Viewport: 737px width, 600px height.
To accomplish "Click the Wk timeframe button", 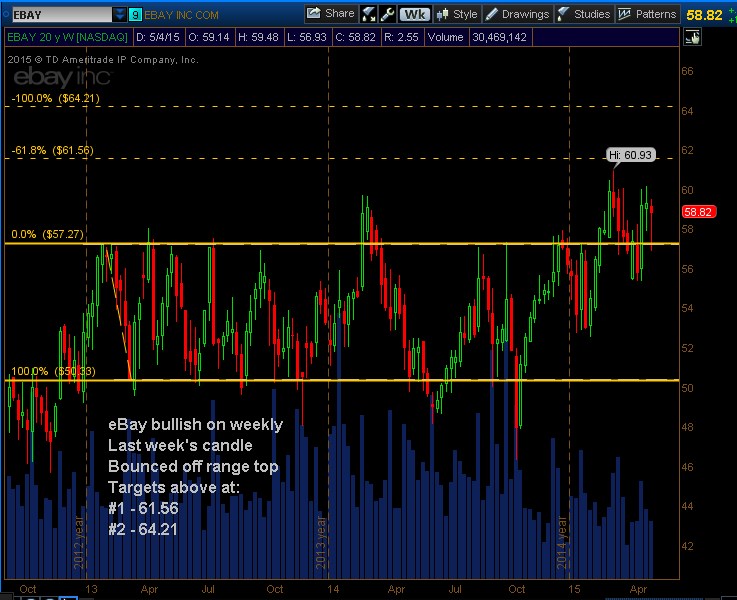I will pos(415,15).
